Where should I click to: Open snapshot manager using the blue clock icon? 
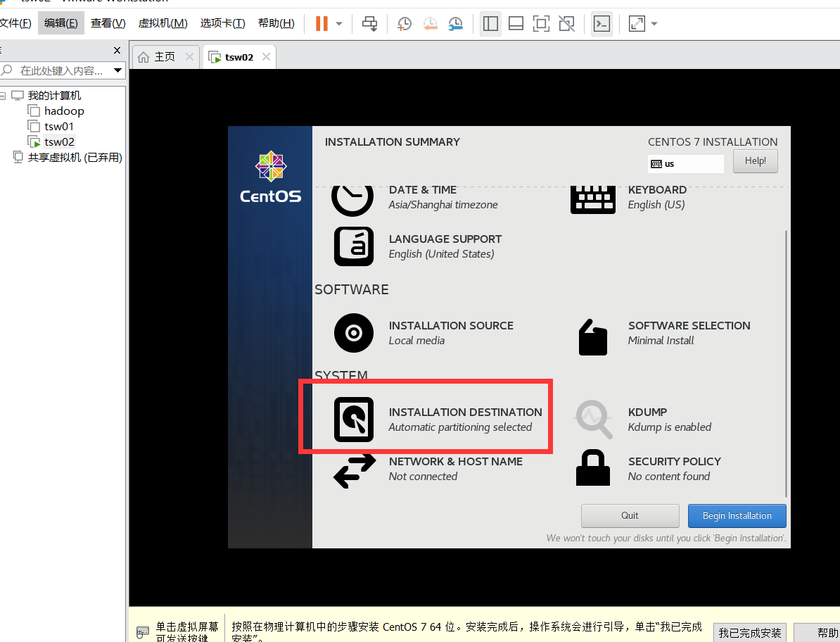point(455,23)
